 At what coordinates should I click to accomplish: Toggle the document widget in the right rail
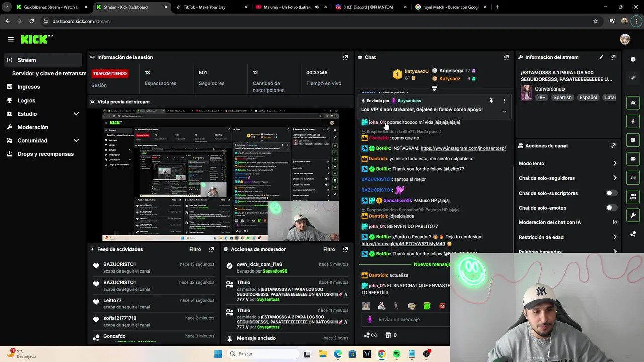(633, 140)
